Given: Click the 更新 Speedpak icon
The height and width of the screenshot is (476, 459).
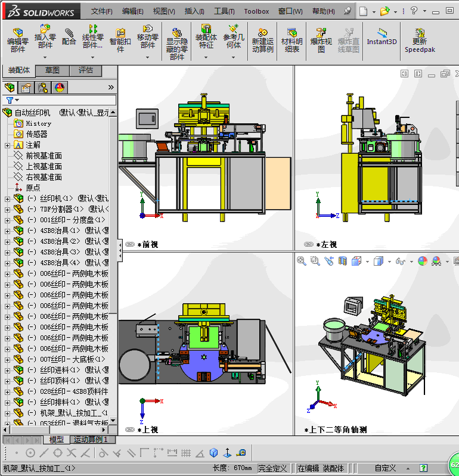Looking at the screenshot, I should 420,41.
